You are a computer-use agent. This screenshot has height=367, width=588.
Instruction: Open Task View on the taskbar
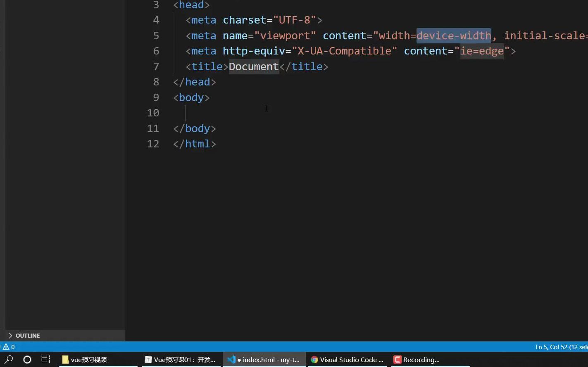[x=46, y=360]
